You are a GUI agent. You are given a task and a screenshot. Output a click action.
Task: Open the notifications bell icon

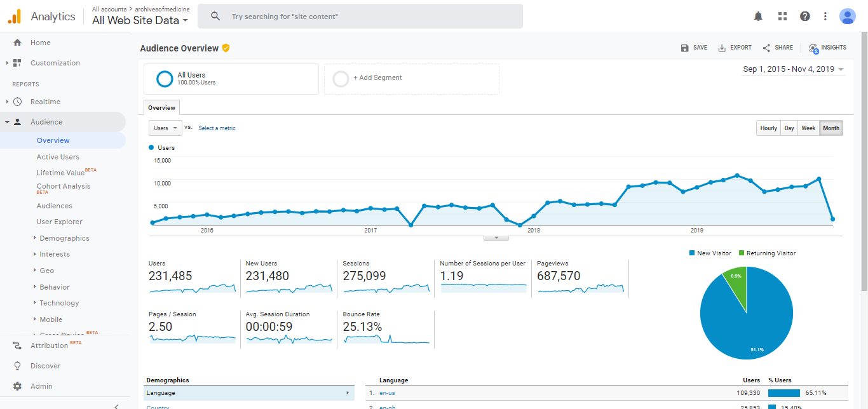coord(758,17)
